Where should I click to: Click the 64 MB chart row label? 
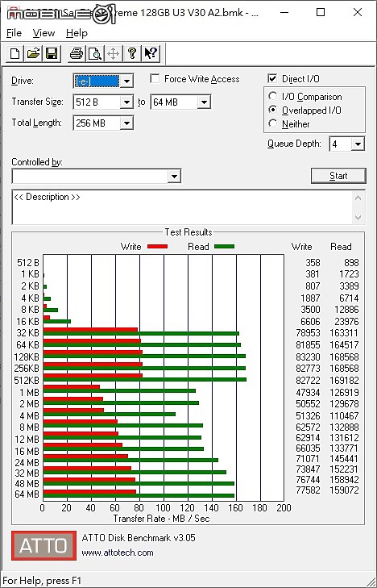click(27, 494)
